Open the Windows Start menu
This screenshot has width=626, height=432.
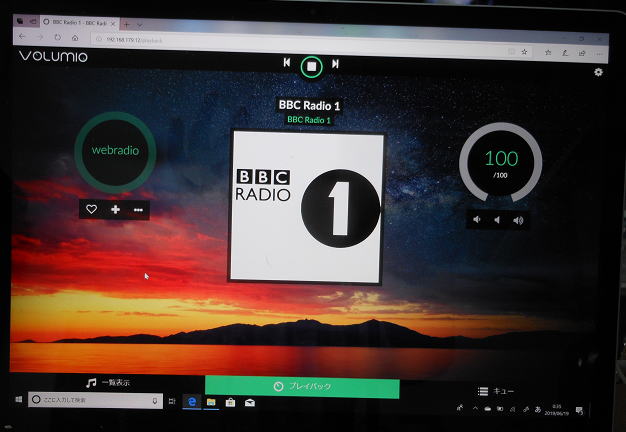tap(19, 399)
